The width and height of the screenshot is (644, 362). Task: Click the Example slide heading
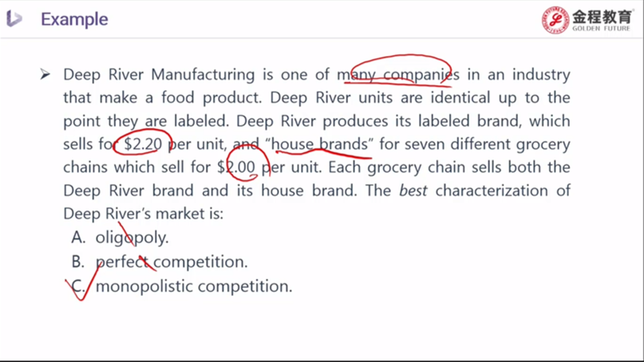(74, 19)
